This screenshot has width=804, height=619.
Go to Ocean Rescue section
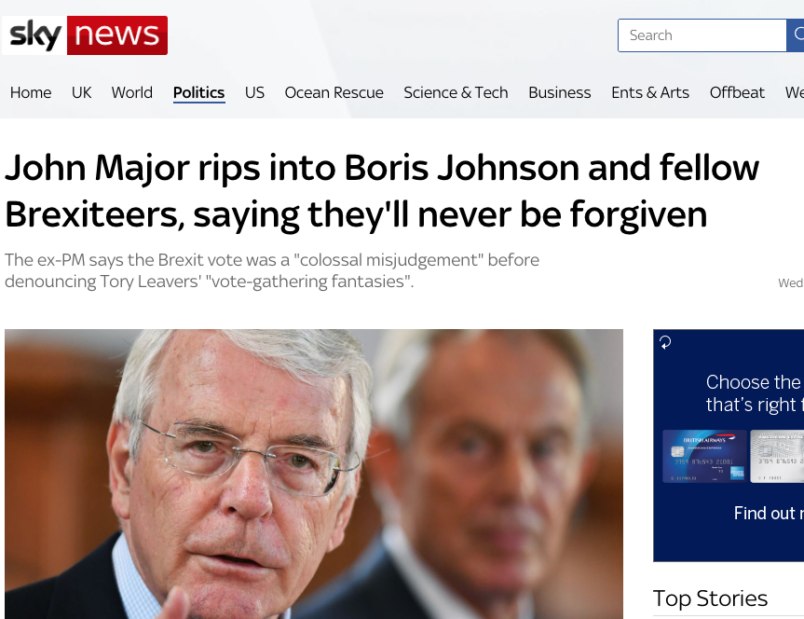(x=334, y=92)
